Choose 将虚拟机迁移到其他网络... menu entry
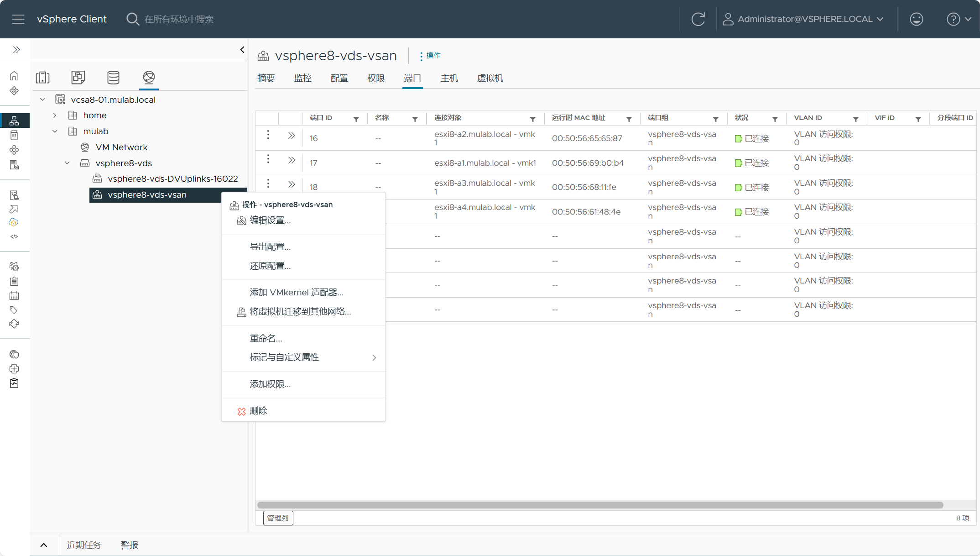980x556 pixels. click(x=303, y=312)
